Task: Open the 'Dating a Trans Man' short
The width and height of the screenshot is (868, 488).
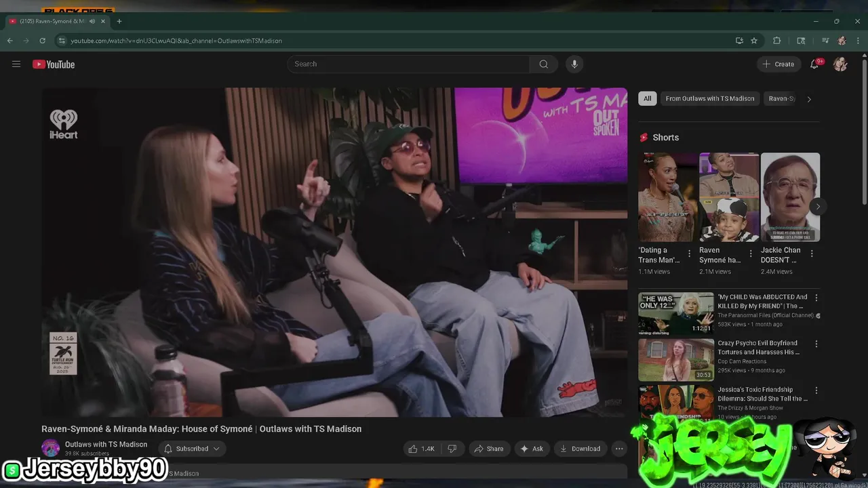Action: [x=668, y=197]
